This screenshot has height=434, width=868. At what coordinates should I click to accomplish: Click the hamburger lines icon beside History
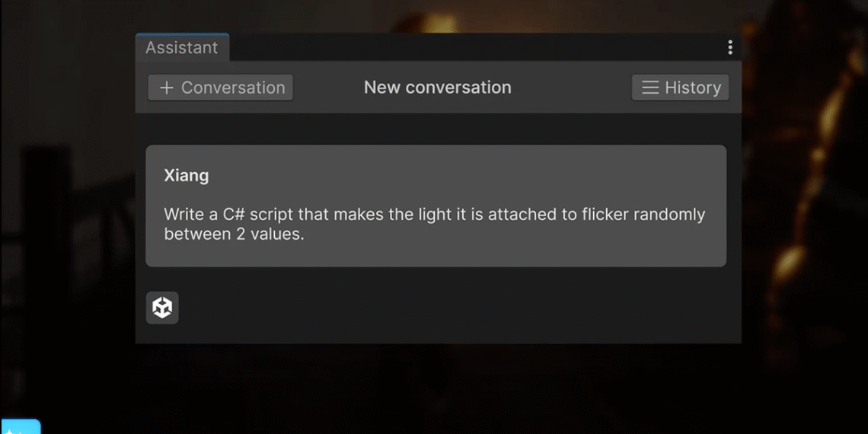tap(649, 88)
